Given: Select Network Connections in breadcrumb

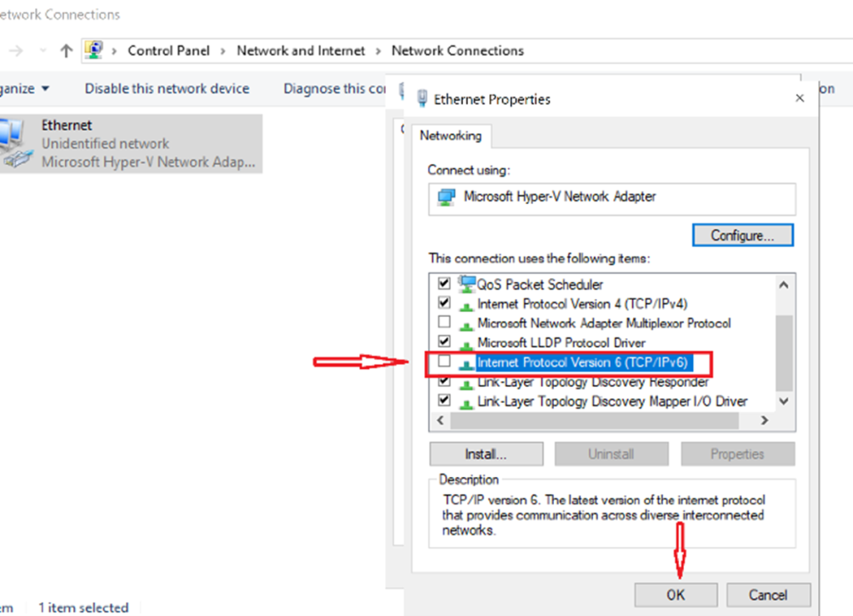Looking at the screenshot, I should [x=457, y=51].
